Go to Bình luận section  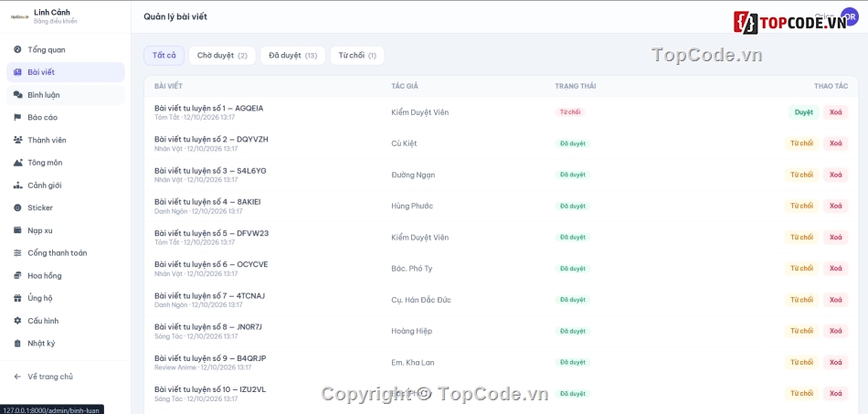click(x=65, y=95)
